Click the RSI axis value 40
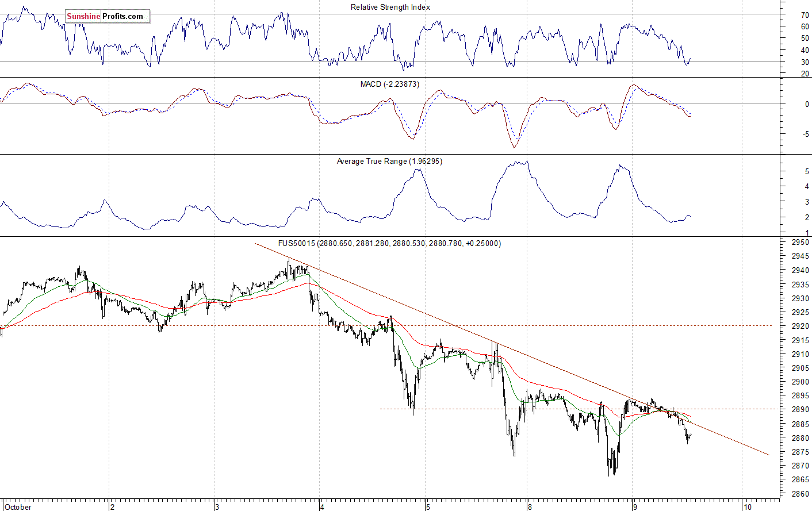The height and width of the screenshot is (511, 812). pyautogui.click(x=805, y=50)
